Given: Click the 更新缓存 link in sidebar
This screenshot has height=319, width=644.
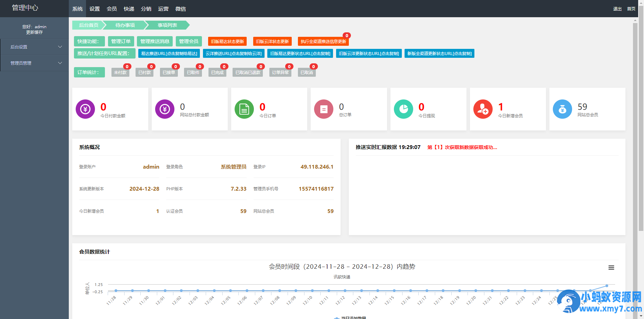Looking at the screenshot, I should point(34,32).
